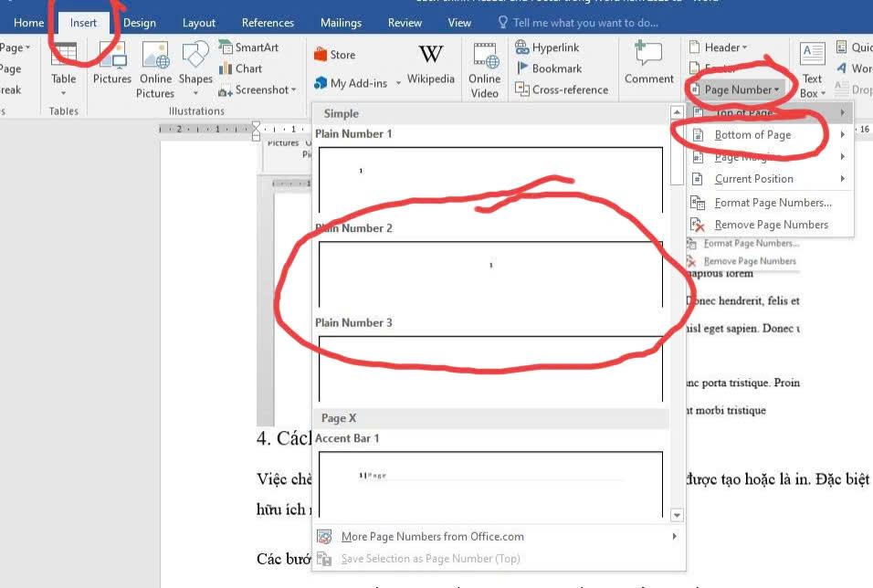
Task: Select Plain Number 2 thumbnail
Action: coord(490,273)
